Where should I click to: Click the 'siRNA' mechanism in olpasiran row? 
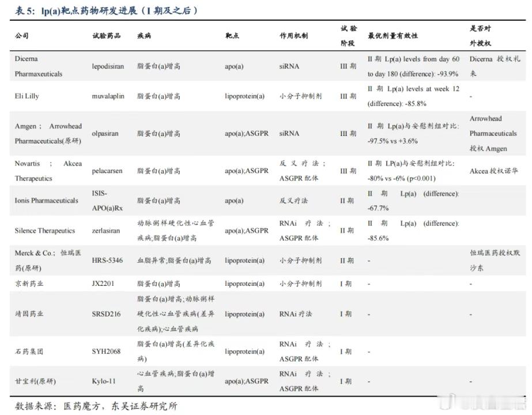(x=289, y=133)
